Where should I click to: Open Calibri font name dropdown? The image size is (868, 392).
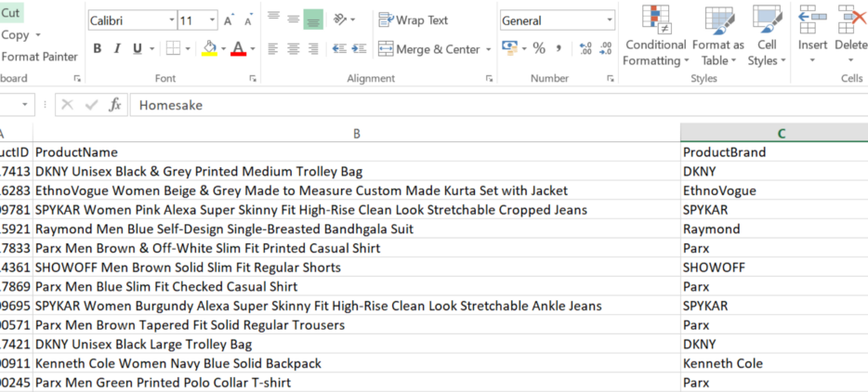pyautogui.click(x=172, y=21)
